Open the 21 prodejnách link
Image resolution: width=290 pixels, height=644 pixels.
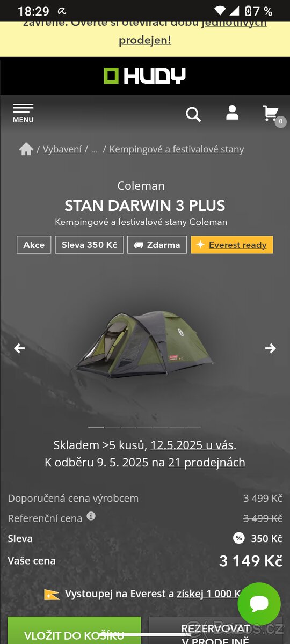pos(207,462)
